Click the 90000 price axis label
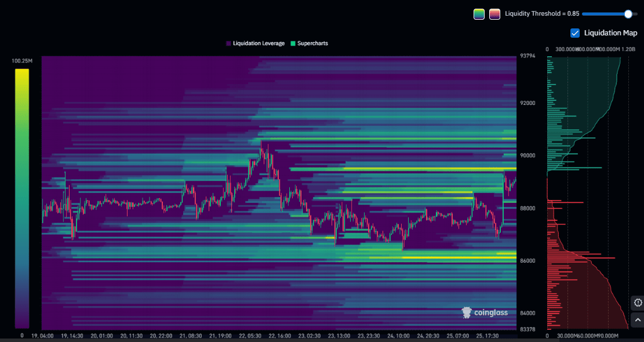The image size is (644, 342). (x=527, y=155)
